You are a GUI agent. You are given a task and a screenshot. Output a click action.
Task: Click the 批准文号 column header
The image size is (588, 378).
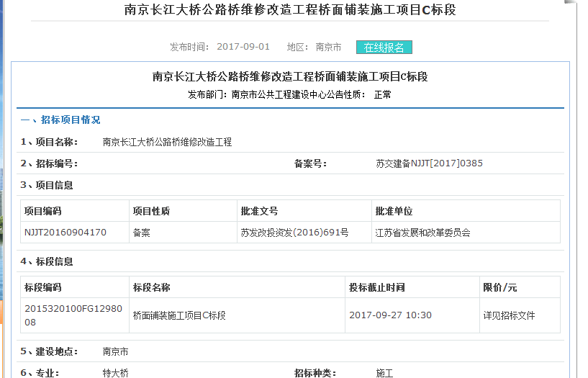click(x=259, y=212)
